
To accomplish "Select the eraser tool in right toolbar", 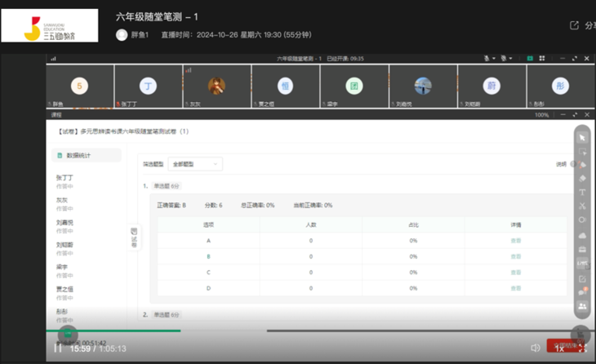I will 582,178.
